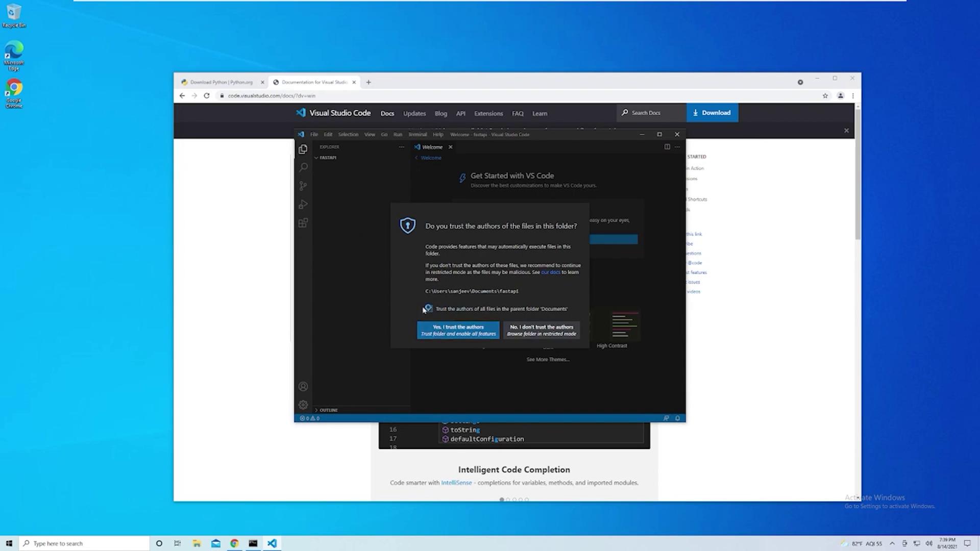Expand the OUTLINE section
980x551 pixels.
click(328, 410)
